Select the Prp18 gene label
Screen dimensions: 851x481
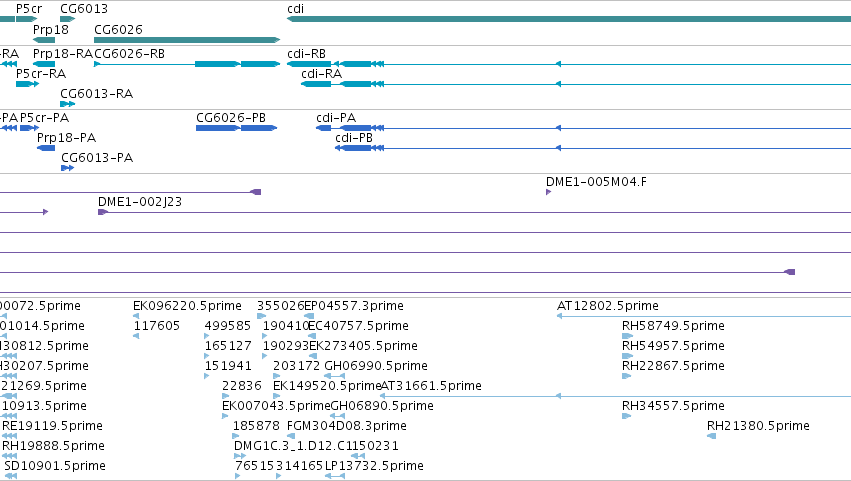(x=51, y=29)
